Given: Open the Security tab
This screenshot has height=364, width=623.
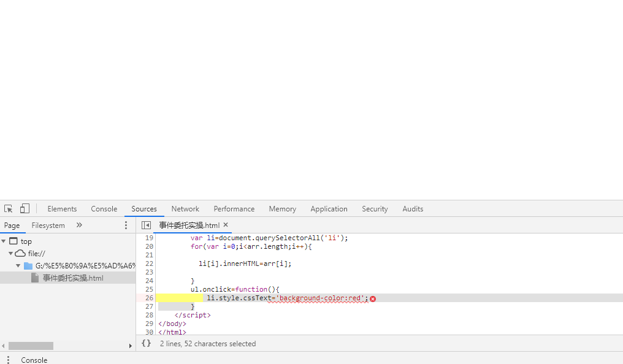Looking at the screenshot, I should [x=375, y=209].
